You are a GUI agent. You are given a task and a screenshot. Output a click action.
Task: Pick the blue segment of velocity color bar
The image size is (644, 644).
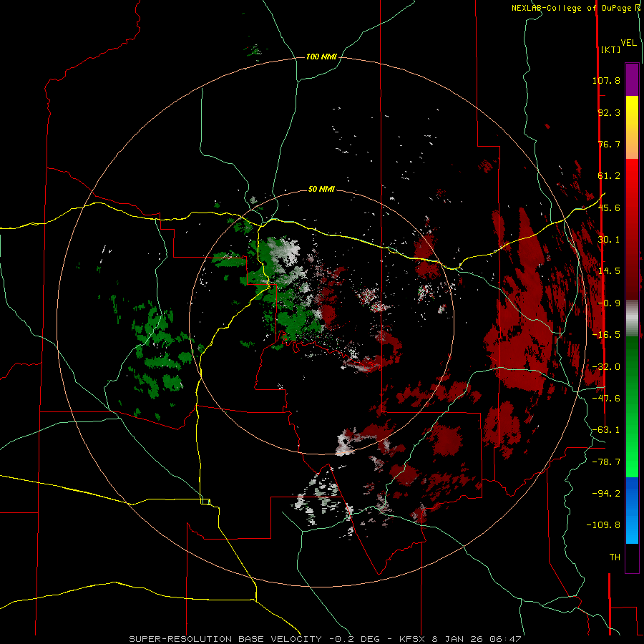[x=632, y=510]
